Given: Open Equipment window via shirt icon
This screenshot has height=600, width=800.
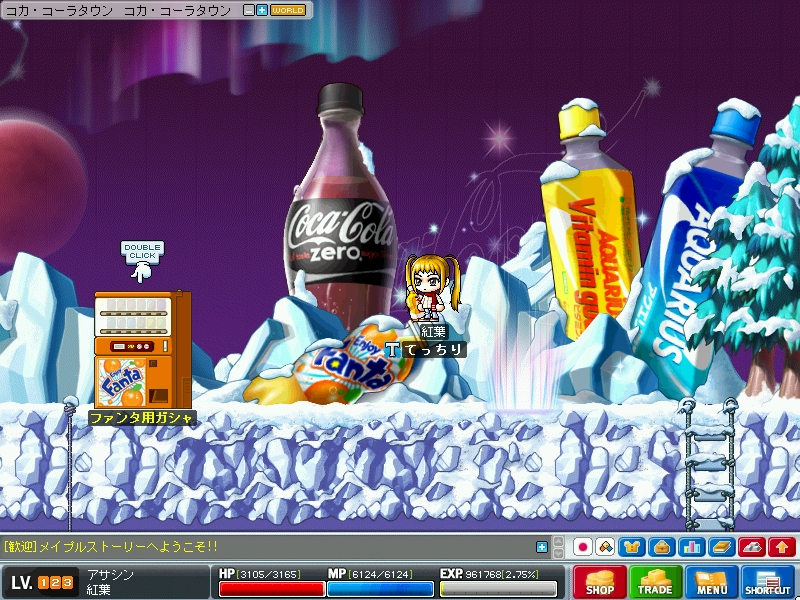Looking at the screenshot, I should click(632, 547).
